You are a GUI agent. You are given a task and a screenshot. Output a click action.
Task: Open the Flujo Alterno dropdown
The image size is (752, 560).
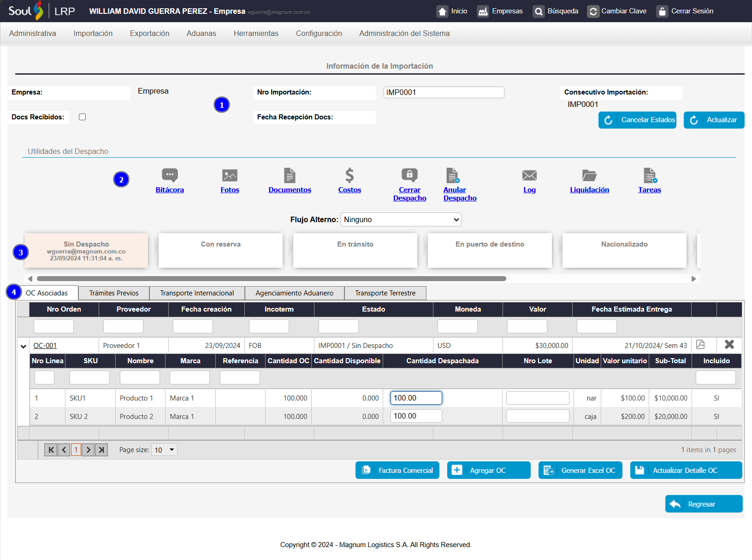(401, 219)
